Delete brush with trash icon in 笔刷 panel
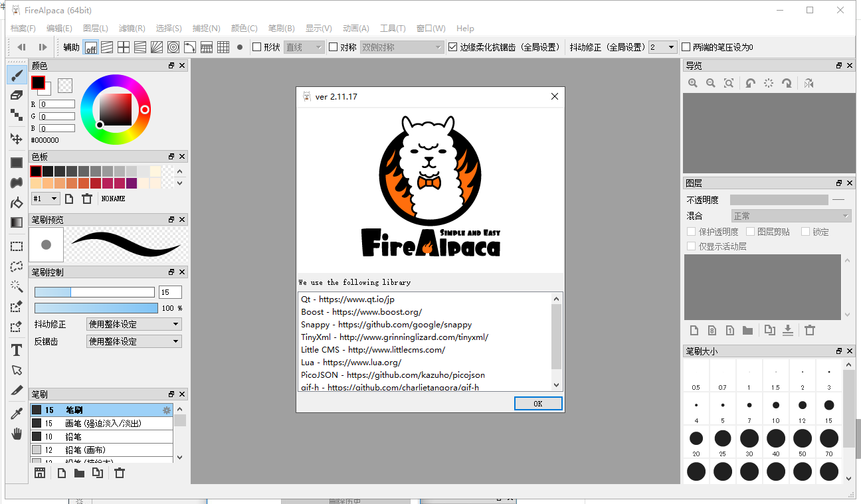The image size is (861, 504). pos(120,473)
